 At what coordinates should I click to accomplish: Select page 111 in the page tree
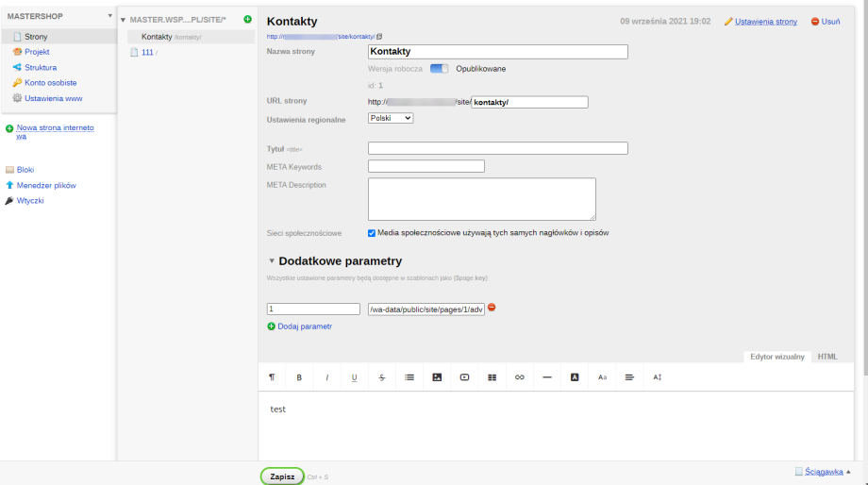[x=146, y=53]
